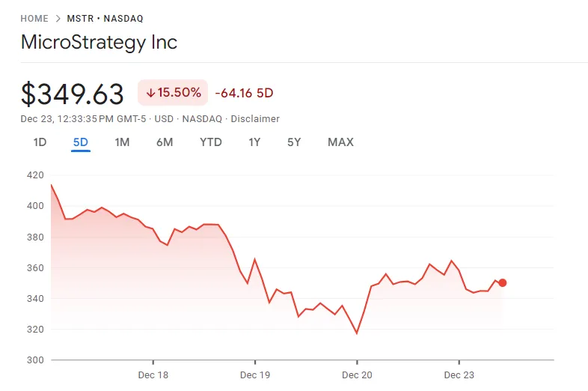
Task: Open the Disclaimer link
Action: (x=255, y=119)
